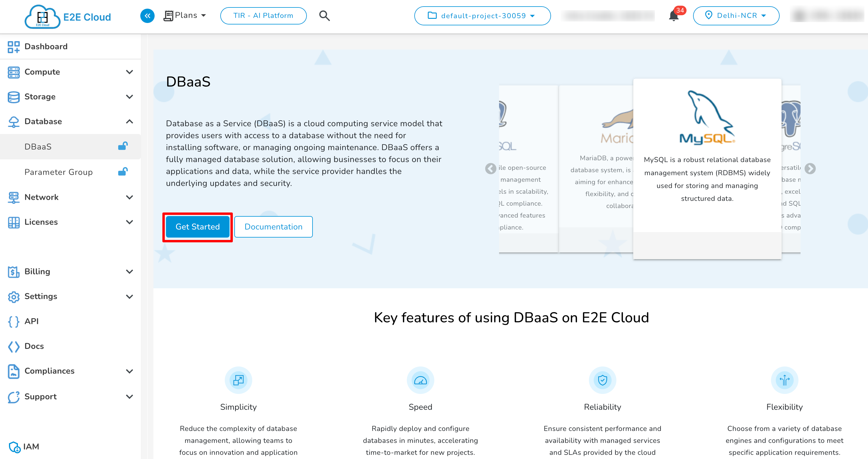Click the Flexibility feature title
868x459 pixels.
784,407
